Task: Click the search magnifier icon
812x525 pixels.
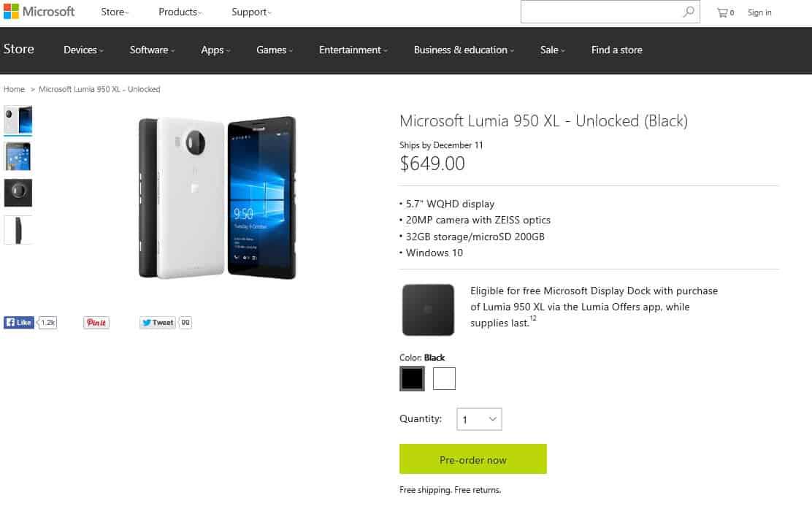Action: point(689,12)
